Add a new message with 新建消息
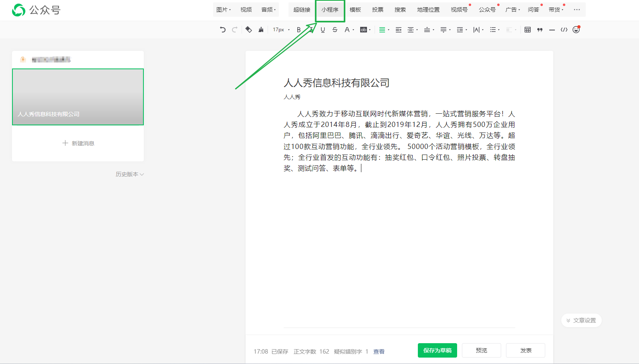This screenshot has width=639, height=364. [78, 143]
